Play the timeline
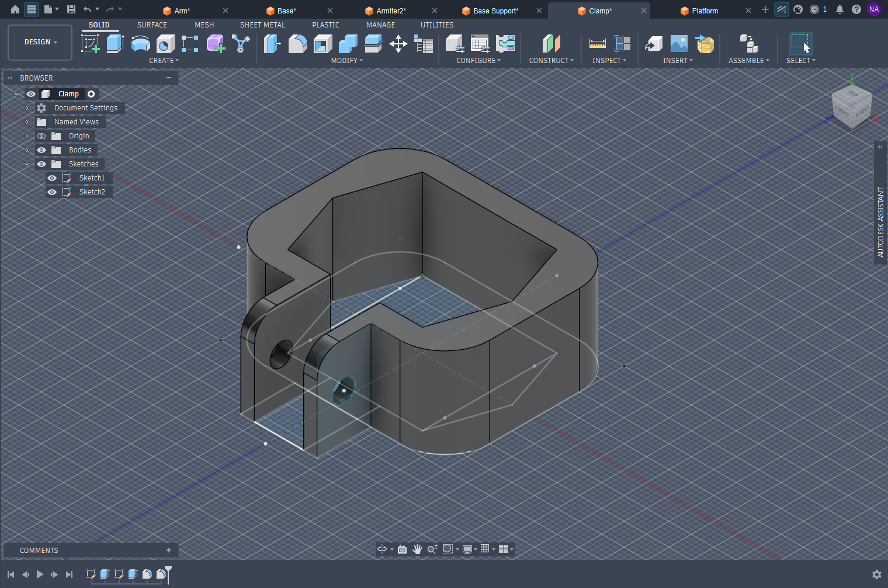The image size is (888, 588). 40,575
